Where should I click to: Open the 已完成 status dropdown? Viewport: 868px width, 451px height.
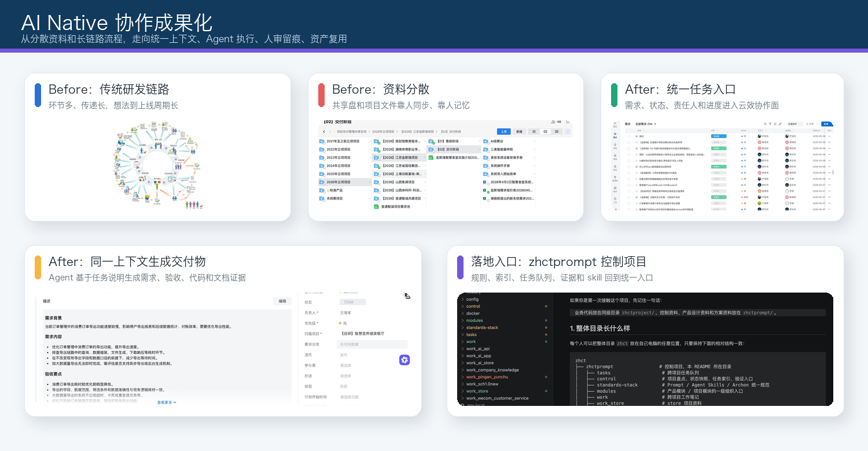[x=352, y=302]
